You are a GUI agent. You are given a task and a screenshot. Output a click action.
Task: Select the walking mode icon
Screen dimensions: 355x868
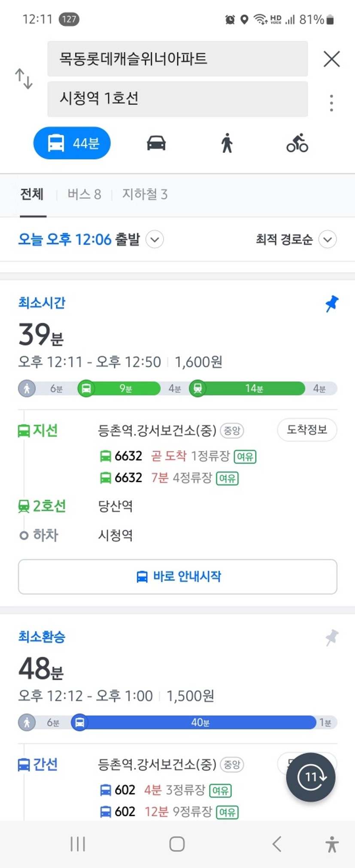coord(227,143)
